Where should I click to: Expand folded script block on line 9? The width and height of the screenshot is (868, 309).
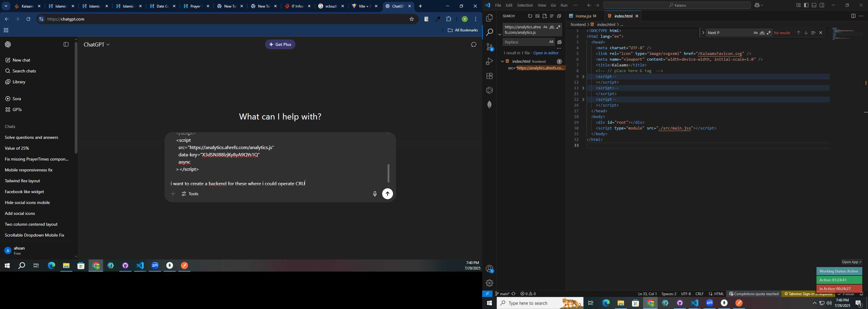pos(583,77)
